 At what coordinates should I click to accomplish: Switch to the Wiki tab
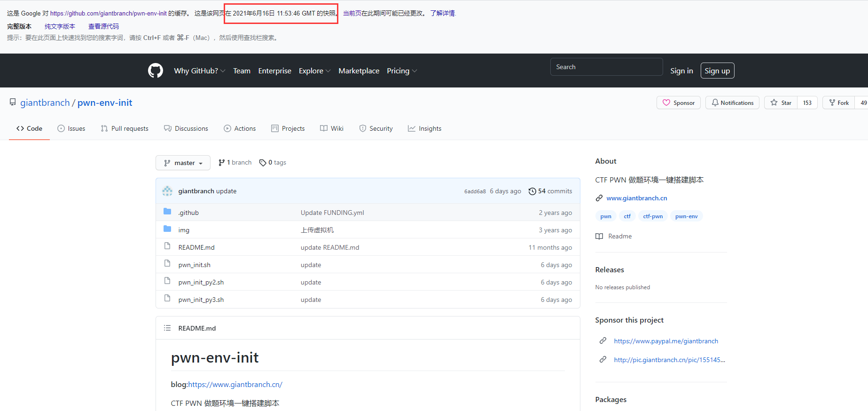pyautogui.click(x=332, y=128)
